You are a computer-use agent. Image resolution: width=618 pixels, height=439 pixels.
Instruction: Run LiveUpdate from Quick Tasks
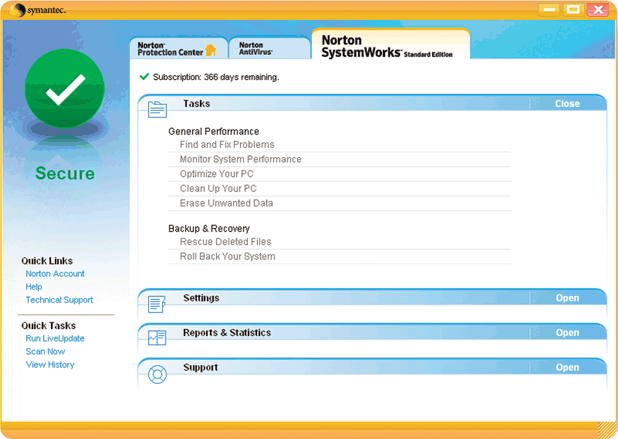click(55, 338)
